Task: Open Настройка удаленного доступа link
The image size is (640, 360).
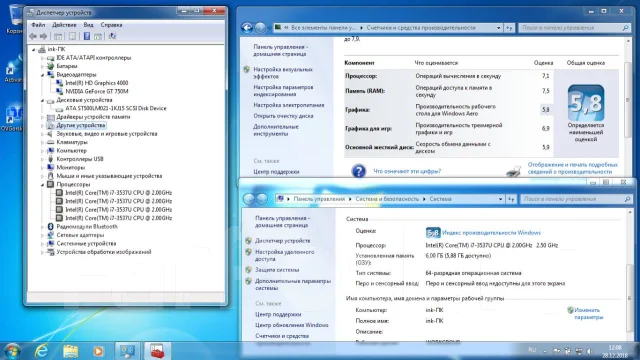Action: click(284, 256)
